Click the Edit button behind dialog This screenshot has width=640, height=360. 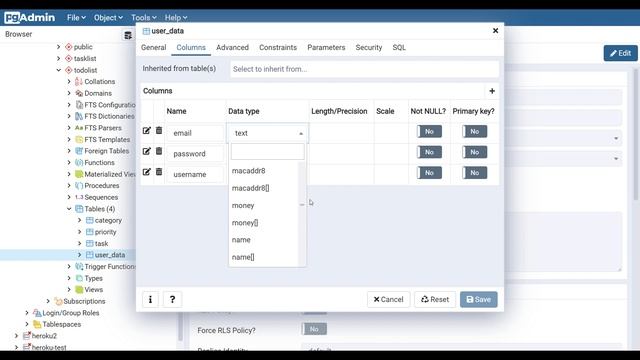tap(620, 53)
